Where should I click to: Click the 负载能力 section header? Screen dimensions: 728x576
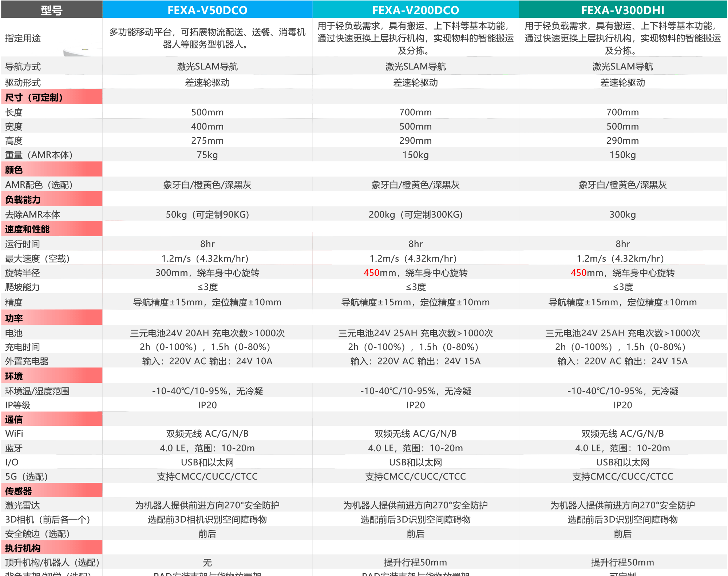click(23, 199)
